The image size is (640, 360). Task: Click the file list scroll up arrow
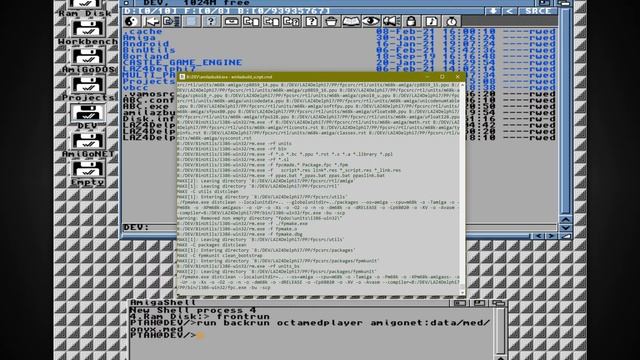pyautogui.click(x=565, y=219)
